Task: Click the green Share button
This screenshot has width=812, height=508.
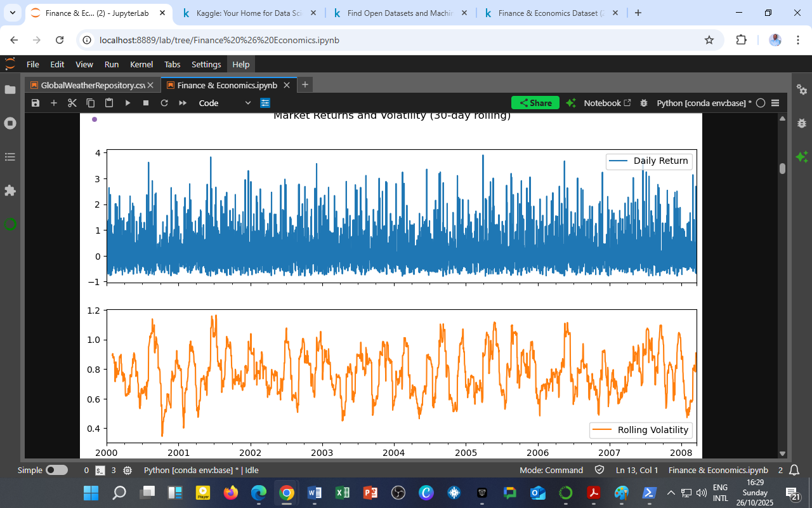Action: pyautogui.click(x=535, y=103)
